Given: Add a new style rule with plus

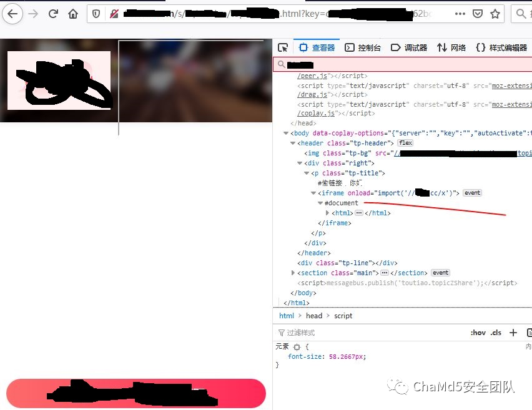Looking at the screenshot, I should click(513, 333).
